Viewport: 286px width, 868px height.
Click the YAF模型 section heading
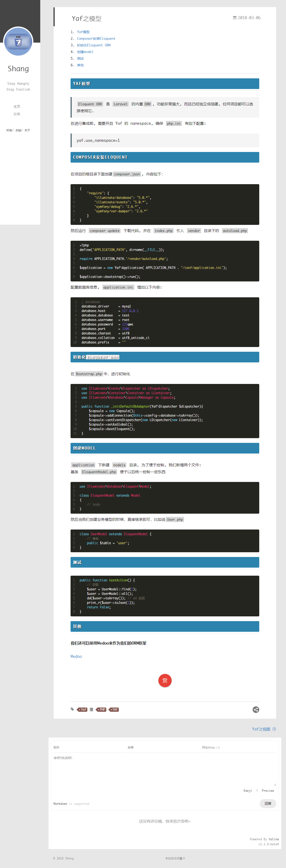coord(165,84)
